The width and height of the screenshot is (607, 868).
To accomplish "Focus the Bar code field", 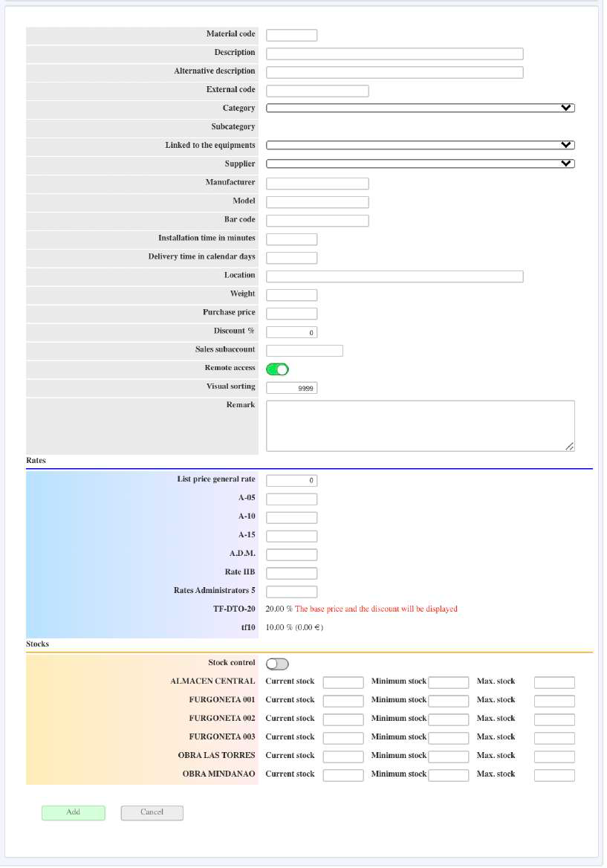I will coord(317,221).
